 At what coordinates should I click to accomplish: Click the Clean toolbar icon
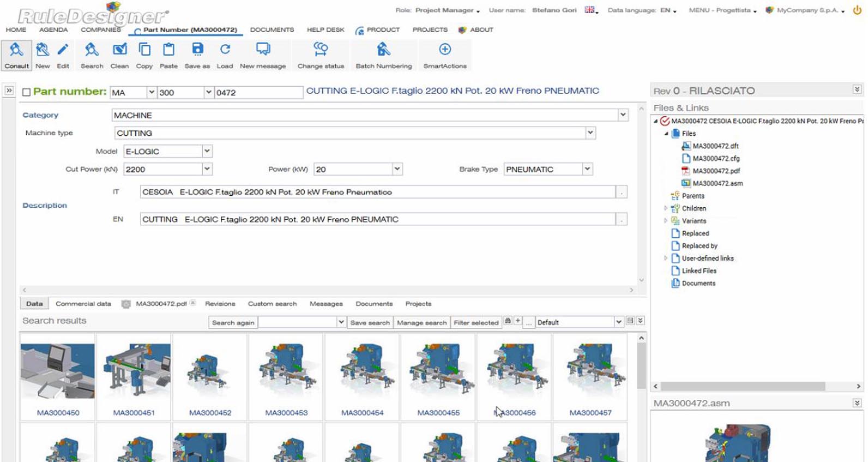coord(119,55)
